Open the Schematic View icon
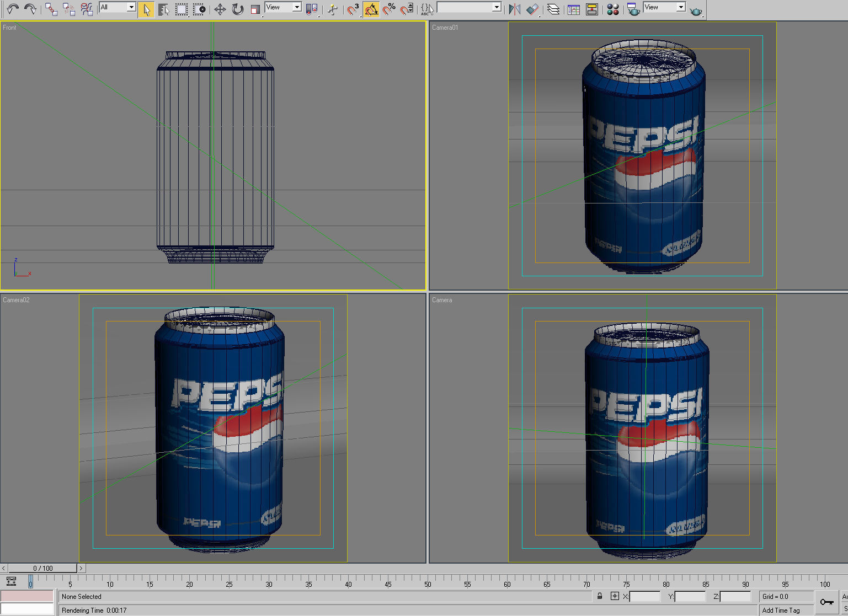Image resolution: width=848 pixels, height=616 pixels. (x=592, y=9)
